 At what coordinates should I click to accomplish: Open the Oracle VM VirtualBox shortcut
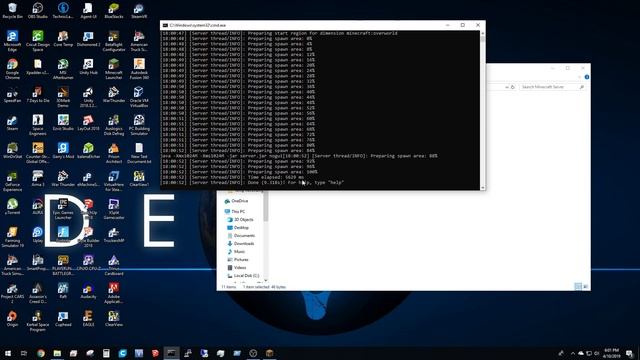click(139, 97)
